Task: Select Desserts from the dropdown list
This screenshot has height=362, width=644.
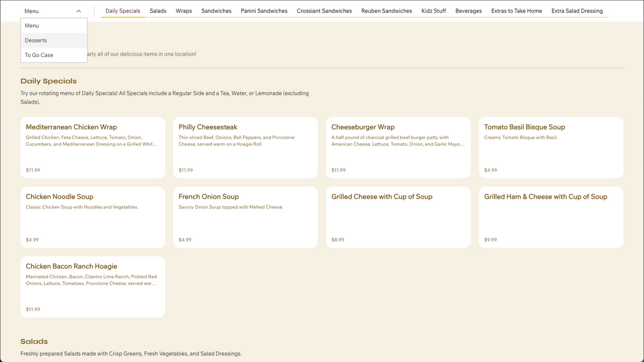Action: (x=36, y=40)
